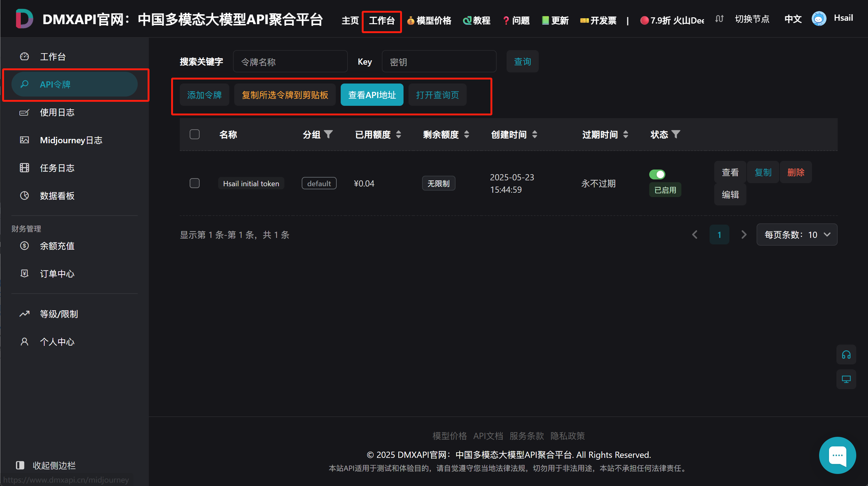This screenshot has height=486, width=868.
Task: Open the Hsail account menu
Action: 844,18
